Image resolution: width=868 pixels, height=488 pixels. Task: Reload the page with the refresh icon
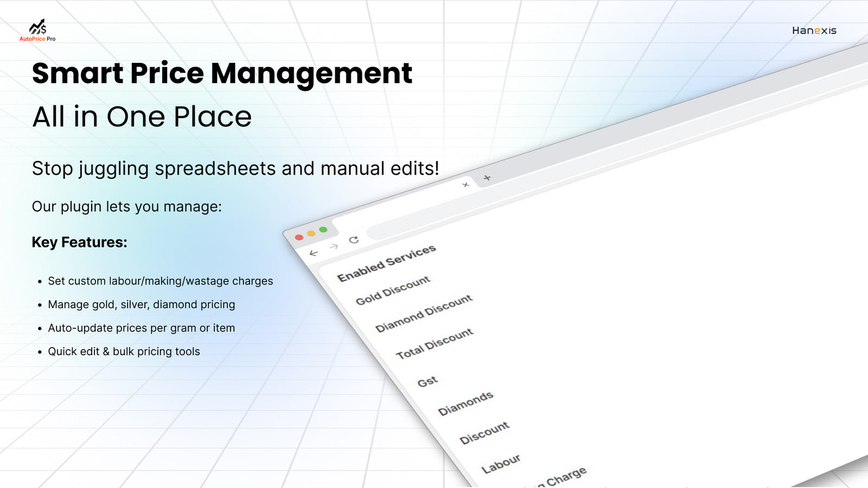pos(354,240)
